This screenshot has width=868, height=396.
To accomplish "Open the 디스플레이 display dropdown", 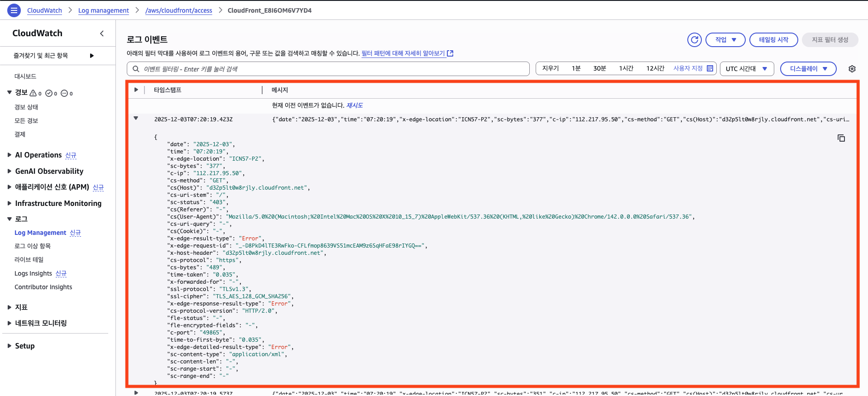I will click(808, 69).
